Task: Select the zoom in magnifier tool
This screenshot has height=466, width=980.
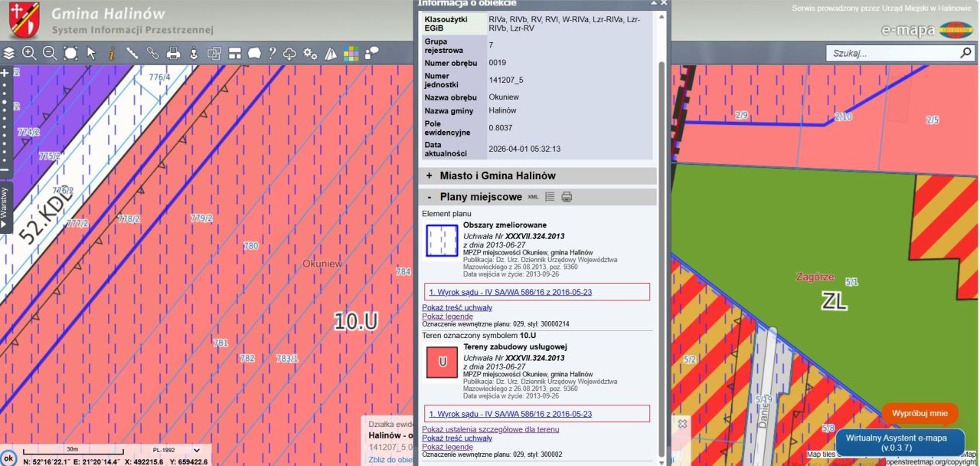Action: (x=29, y=53)
